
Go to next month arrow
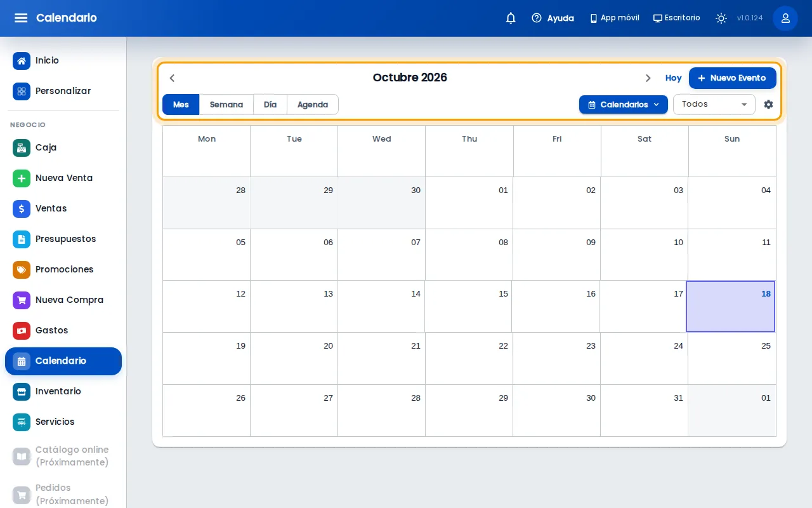648,78
